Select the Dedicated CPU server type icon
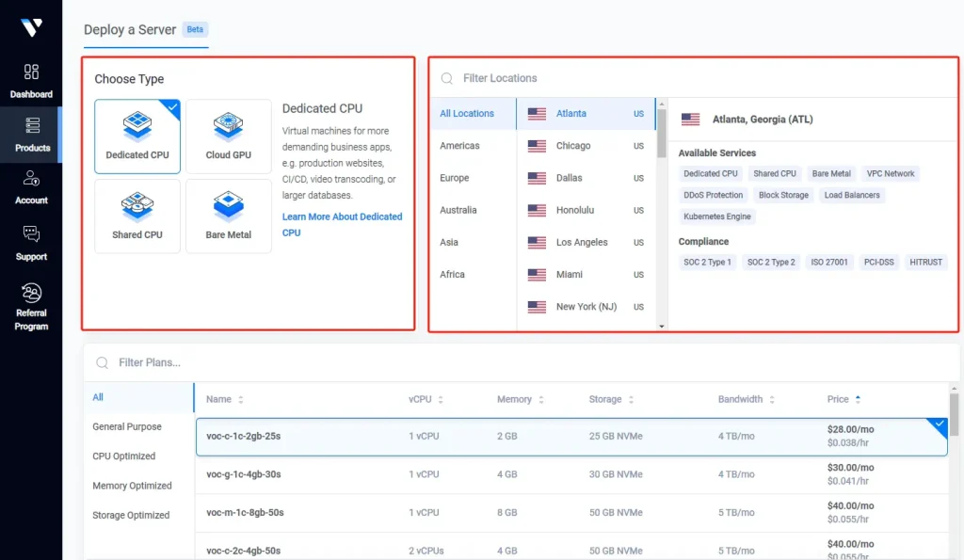This screenshot has width=964, height=560. pyautogui.click(x=137, y=127)
